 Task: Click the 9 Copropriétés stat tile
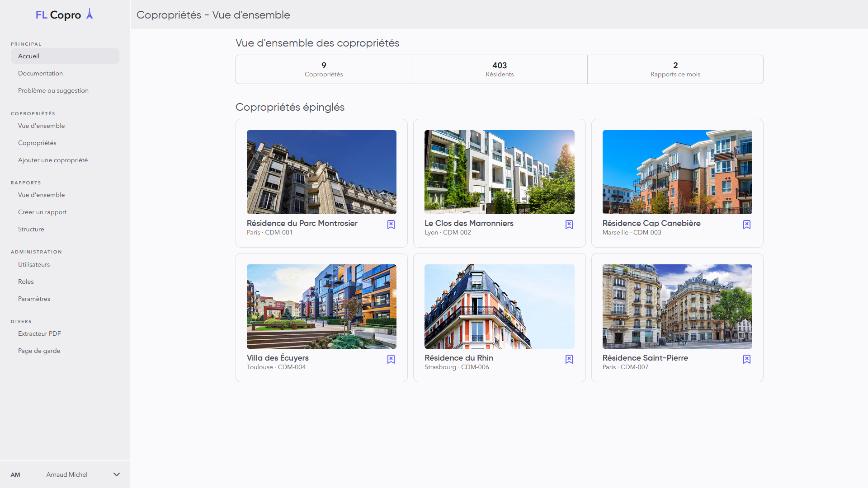pyautogui.click(x=324, y=69)
